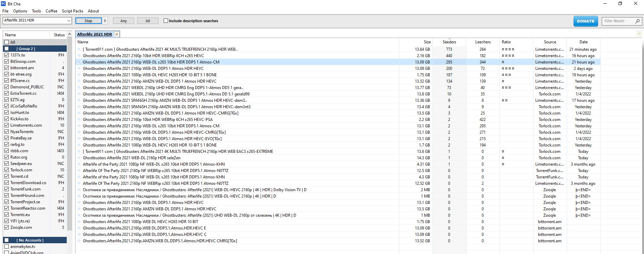Open the Options menu
This screenshot has width=644, height=254.
[20, 11]
